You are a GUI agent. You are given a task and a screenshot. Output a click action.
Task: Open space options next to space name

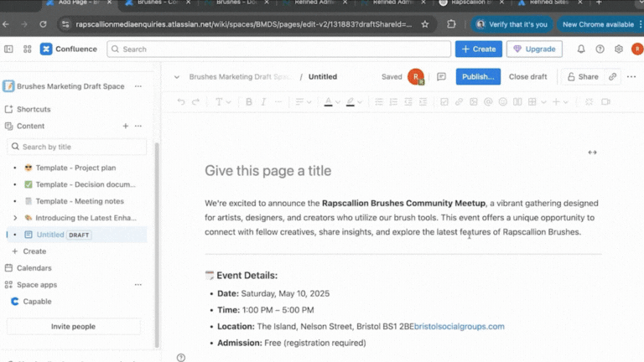(138, 86)
